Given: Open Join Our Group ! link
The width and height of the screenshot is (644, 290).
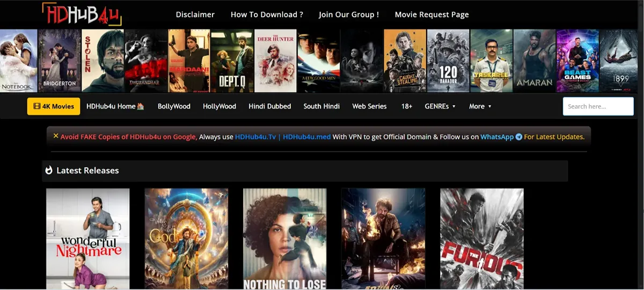Looking at the screenshot, I should tap(349, 15).
